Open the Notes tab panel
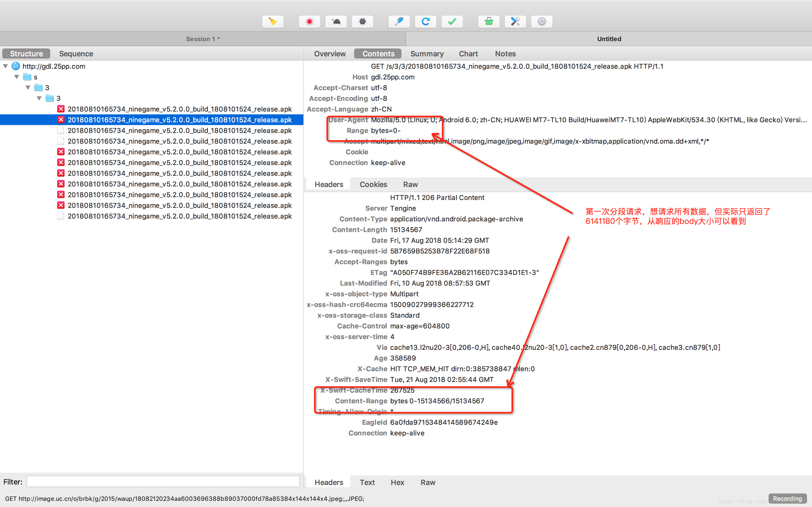The width and height of the screenshot is (812, 507). pyautogui.click(x=505, y=53)
